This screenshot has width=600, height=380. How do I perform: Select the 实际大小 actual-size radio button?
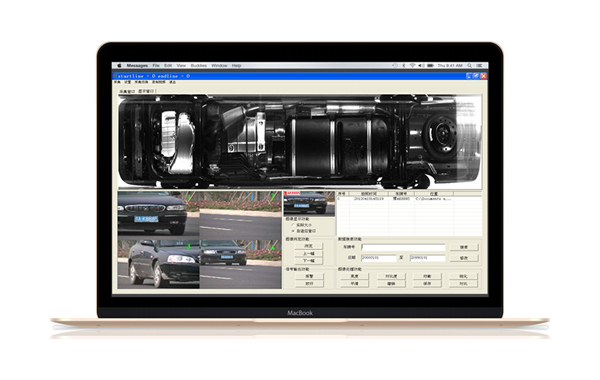click(x=294, y=225)
